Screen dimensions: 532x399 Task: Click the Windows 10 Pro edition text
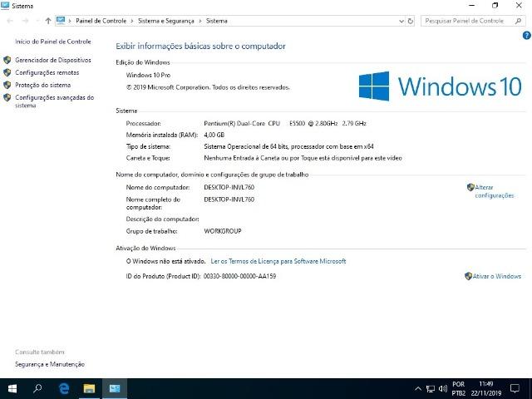(x=148, y=75)
